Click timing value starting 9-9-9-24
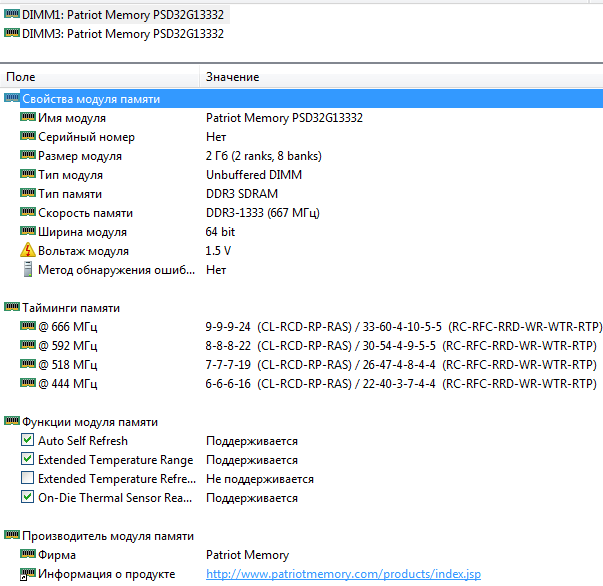The width and height of the screenshot is (603, 586). [x=403, y=327]
